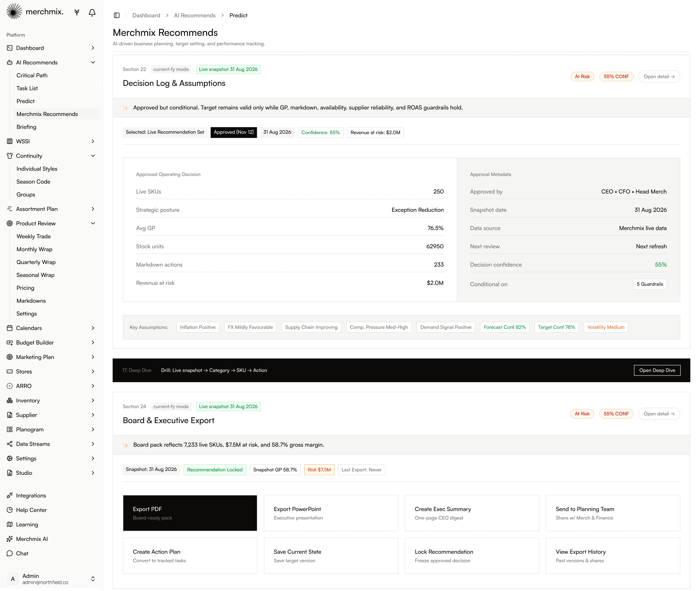
Task: Click the Volatility Medium tag
Action: point(606,327)
